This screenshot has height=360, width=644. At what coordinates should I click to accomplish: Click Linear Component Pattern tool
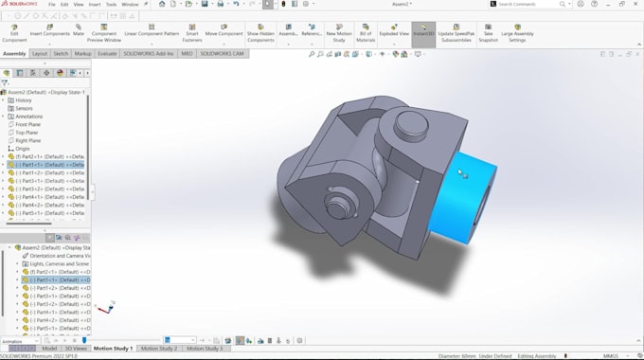coord(152,30)
